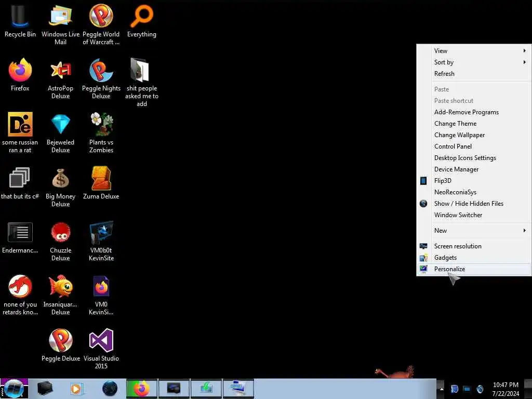Show hidden system tray icons
The height and width of the screenshot is (399, 532).
pos(442,389)
